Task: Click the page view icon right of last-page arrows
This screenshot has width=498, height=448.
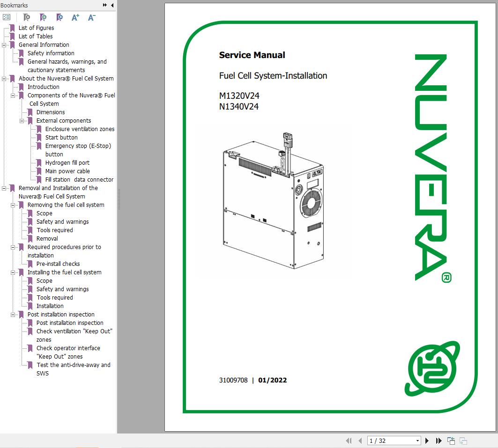Action: 451,441
